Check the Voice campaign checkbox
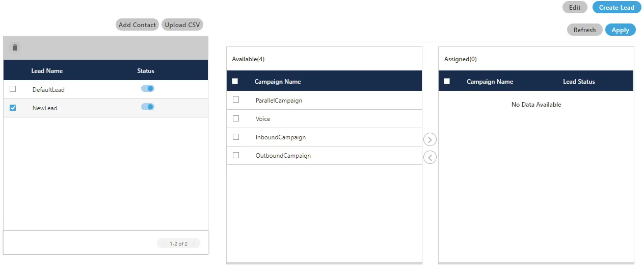Image resolution: width=644 pixels, height=269 pixels. click(x=236, y=118)
